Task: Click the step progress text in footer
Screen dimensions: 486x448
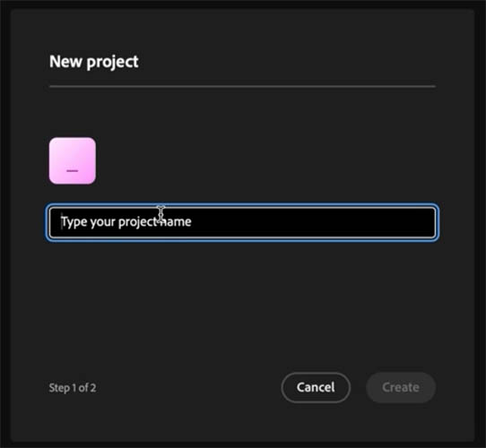Action: pos(73,388)
